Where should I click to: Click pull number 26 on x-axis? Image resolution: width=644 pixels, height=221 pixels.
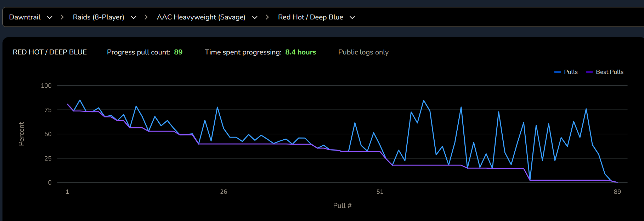point(224,192)
